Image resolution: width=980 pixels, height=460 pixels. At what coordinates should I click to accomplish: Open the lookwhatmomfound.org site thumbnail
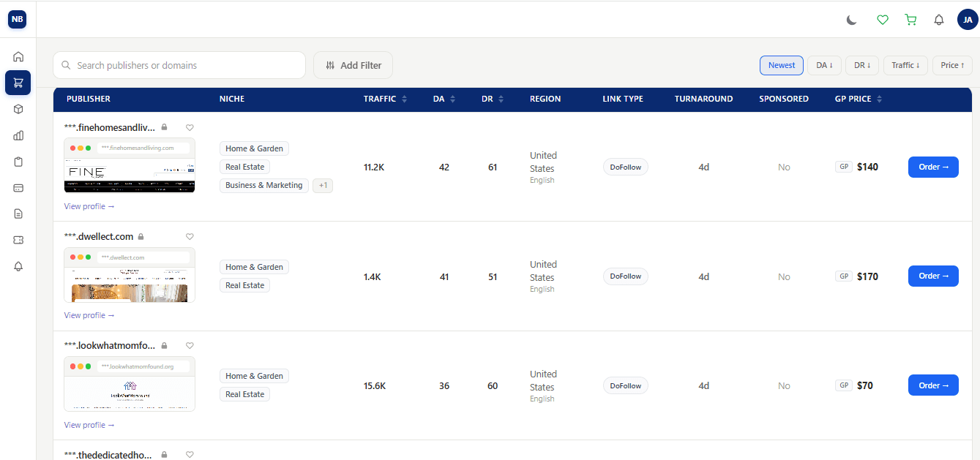pos(130,384)
